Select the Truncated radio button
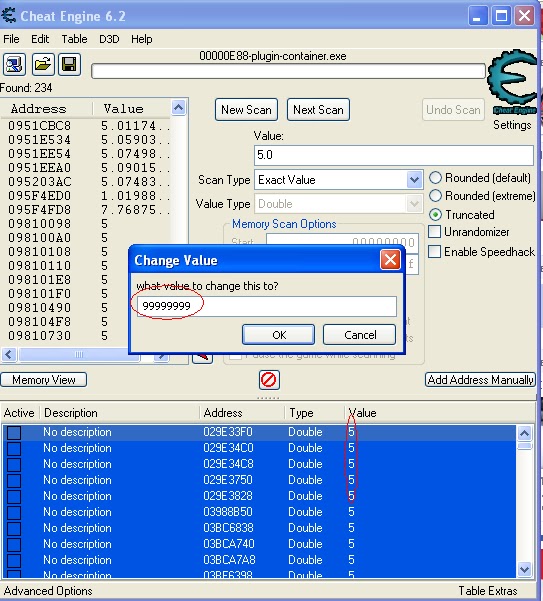The width and height of the screenshot is (543, 601). tap(435, 215)
